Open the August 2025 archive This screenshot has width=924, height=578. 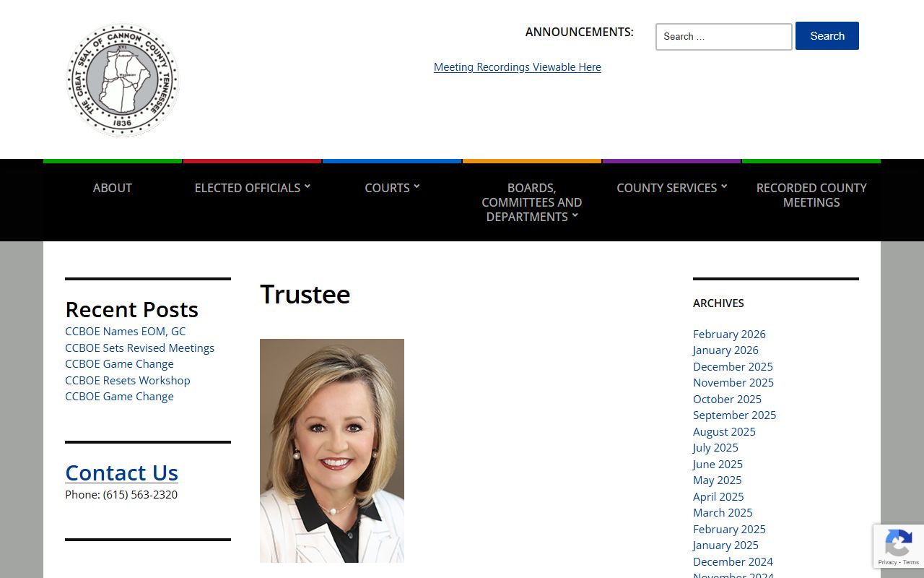724,432
